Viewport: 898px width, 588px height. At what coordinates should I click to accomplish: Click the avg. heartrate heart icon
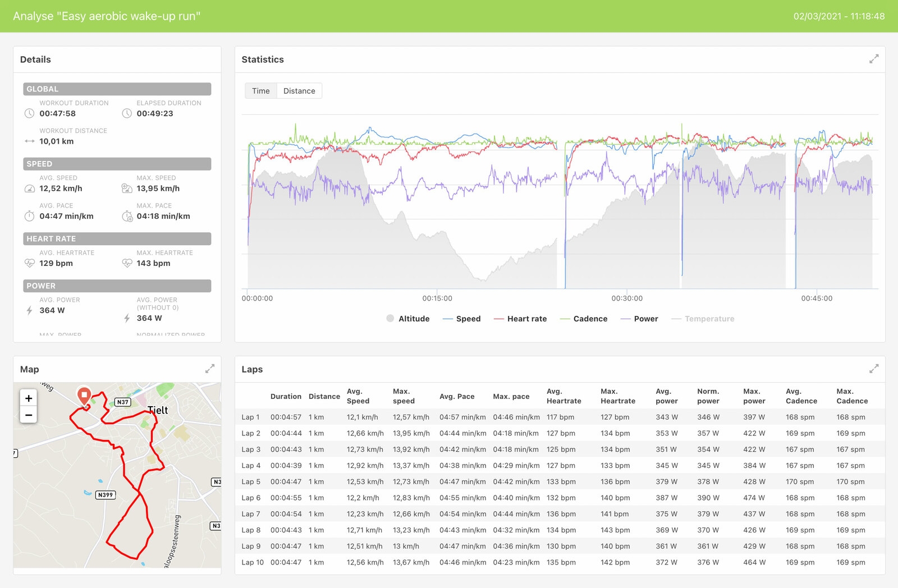pyautogui.click(x=30, y=263)
